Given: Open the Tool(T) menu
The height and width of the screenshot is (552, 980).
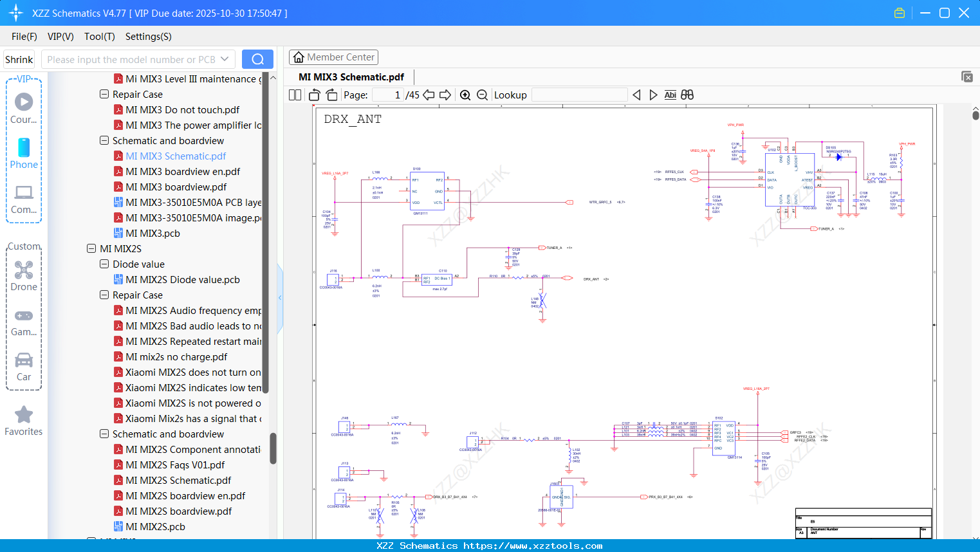Looking at the screenshot, I should (99, 37).
